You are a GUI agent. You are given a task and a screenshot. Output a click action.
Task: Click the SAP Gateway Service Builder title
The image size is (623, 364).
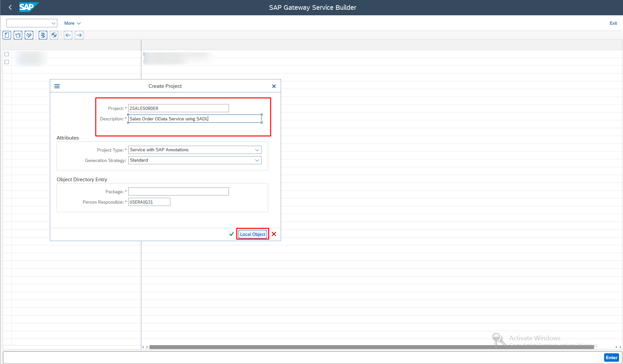[313, 7]
